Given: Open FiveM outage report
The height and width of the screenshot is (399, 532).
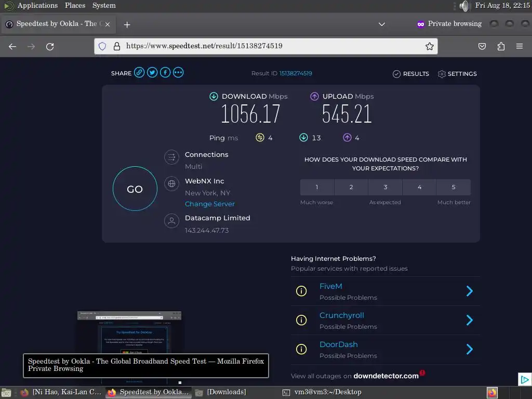Looking at the screenshot, I should pos(331,286).
